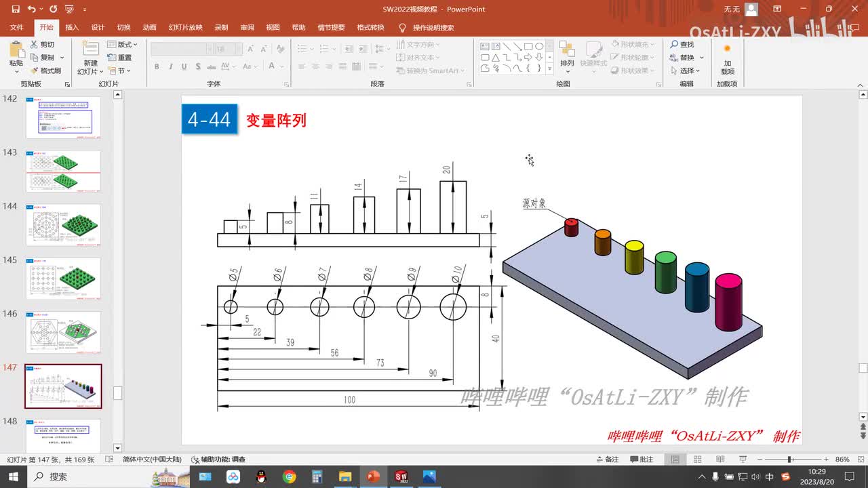The image size is (868, 488).
Task: Click the zoom level 86%
Action: pos(842,459)
